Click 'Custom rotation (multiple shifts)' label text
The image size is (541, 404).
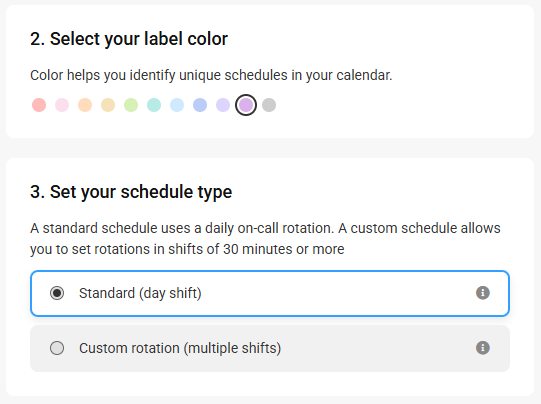(180, 348)
